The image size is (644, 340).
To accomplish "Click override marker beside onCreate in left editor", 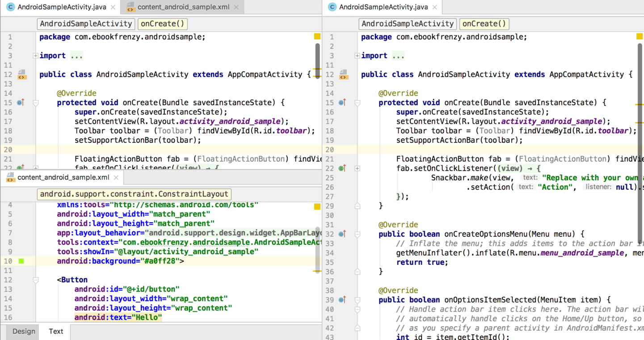I will 20,103.
